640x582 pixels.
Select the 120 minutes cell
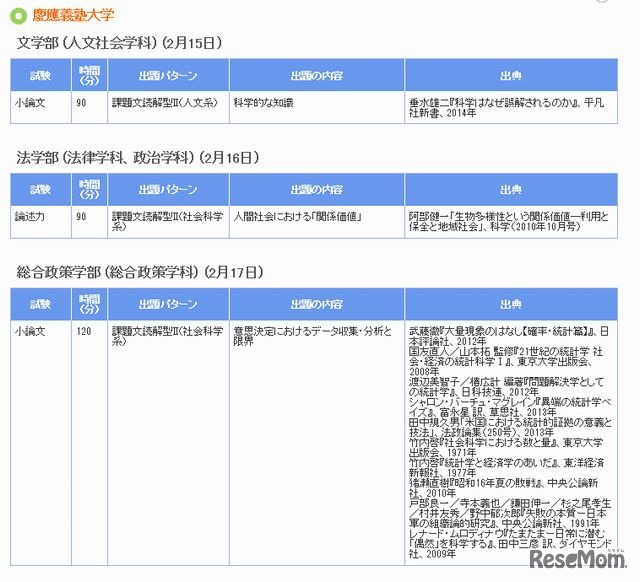pos(89,443)
